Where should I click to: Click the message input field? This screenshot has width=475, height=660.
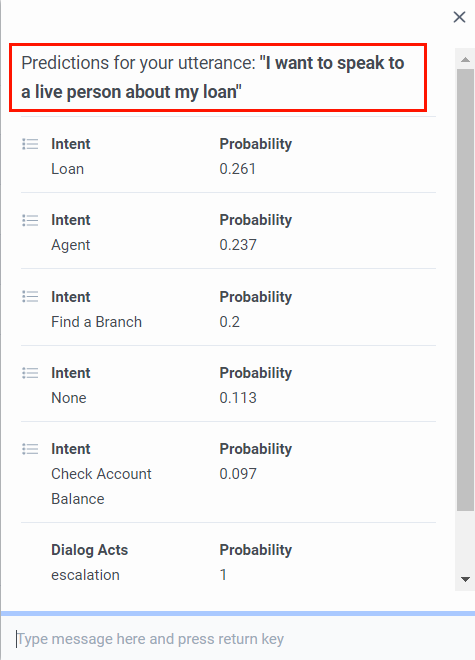(x=238, y=639)
